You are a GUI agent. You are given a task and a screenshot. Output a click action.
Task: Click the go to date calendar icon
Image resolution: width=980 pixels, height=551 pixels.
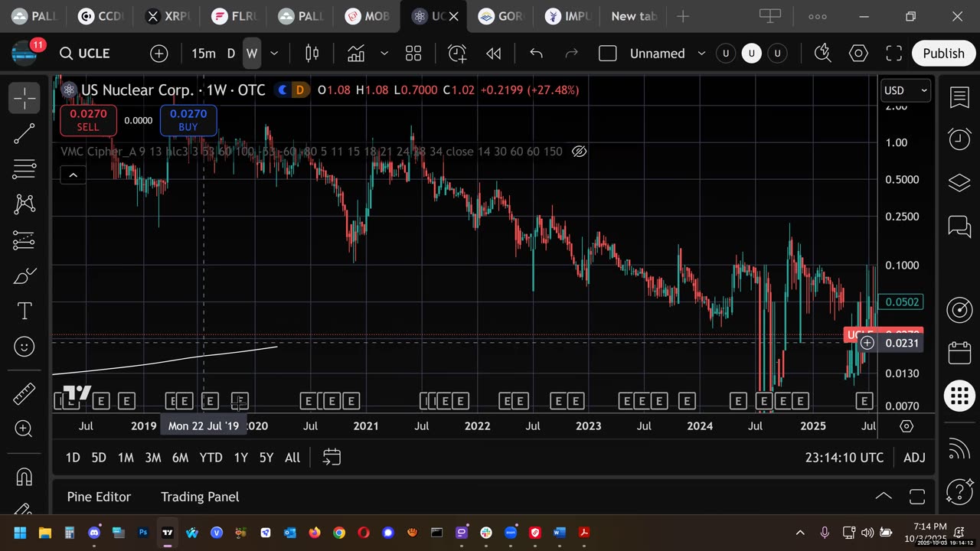[332, 458]
